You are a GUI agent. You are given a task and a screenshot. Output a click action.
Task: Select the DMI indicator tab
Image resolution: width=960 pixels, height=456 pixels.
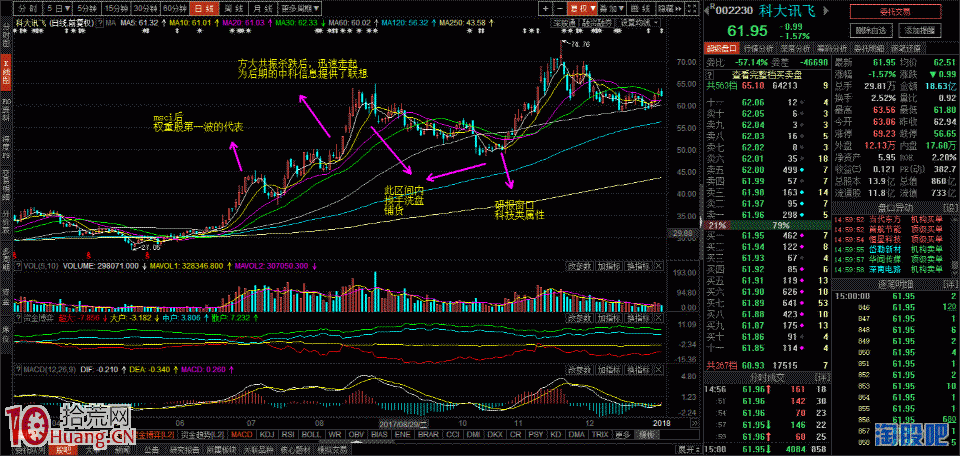click(474, 434)
